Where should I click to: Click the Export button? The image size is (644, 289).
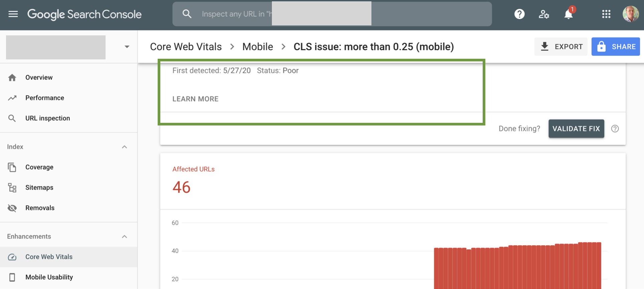[x=561, y=47]
